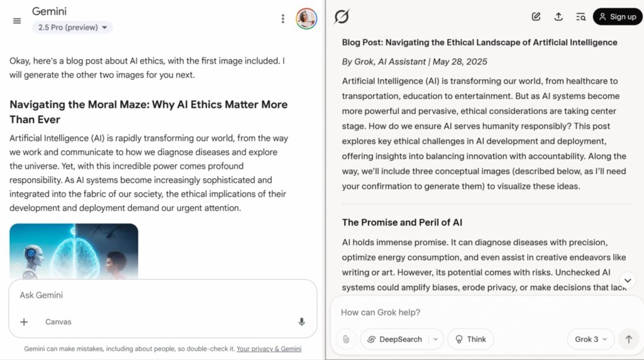Click the Grok logo icon
This screenshot has width=644, height=360.
coord(341,17)
